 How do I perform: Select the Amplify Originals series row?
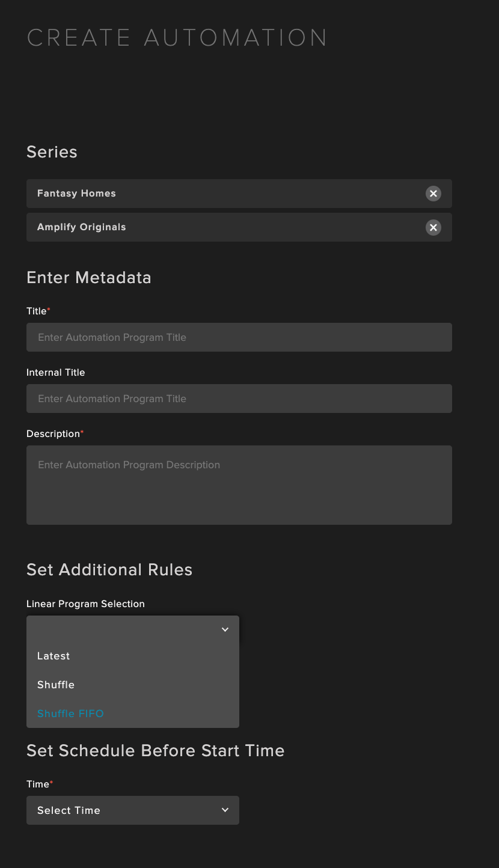point(239,227)
